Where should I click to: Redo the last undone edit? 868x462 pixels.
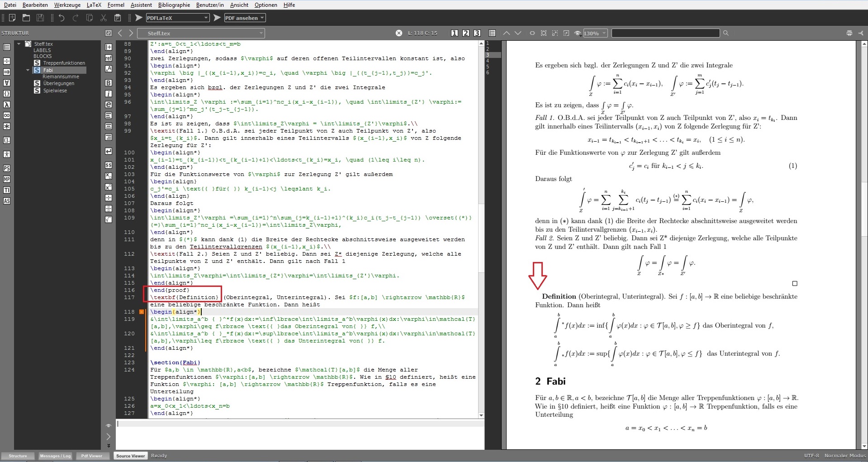(76, 18)
